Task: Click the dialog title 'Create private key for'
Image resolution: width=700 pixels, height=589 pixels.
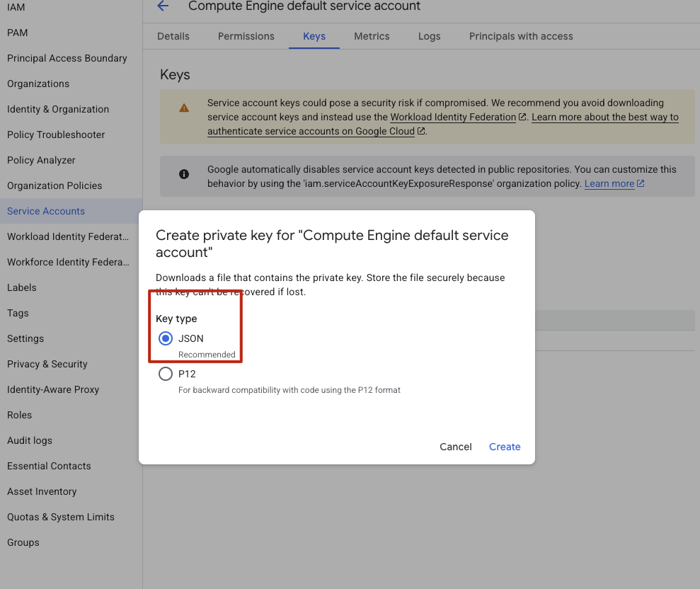Action: pos(332,244)
